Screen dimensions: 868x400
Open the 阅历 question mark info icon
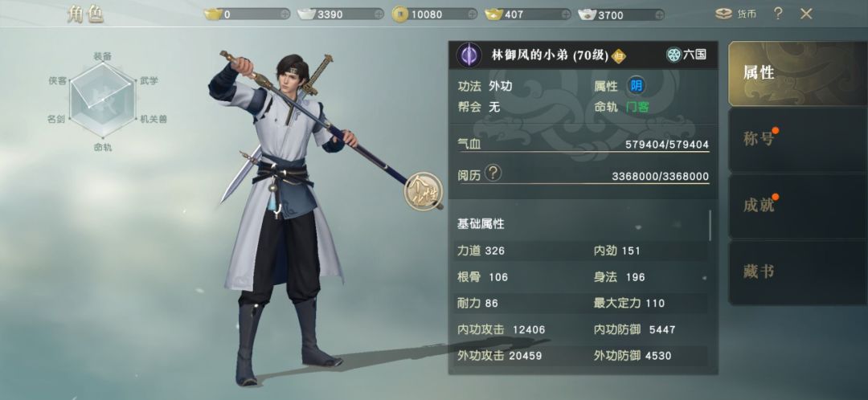[x=493, y=173]
